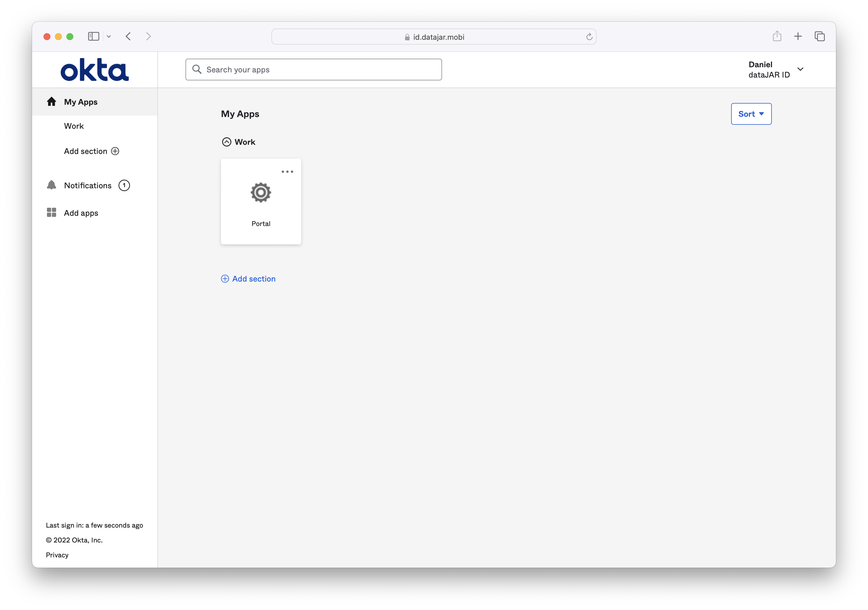The image size is (868, 610).
Task: Click the id.datajar.mobi address bar
Action: pos(434,37)
